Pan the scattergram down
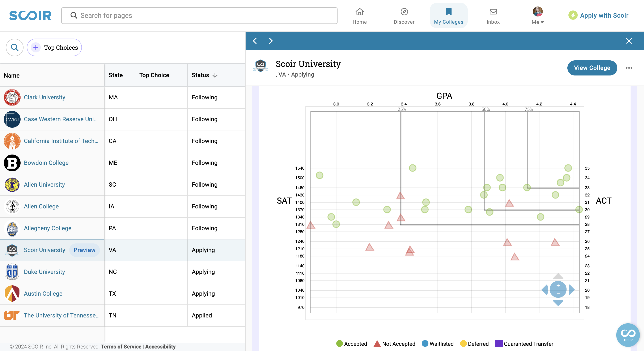This screenshot has height=351, width=644. (558, 303)
